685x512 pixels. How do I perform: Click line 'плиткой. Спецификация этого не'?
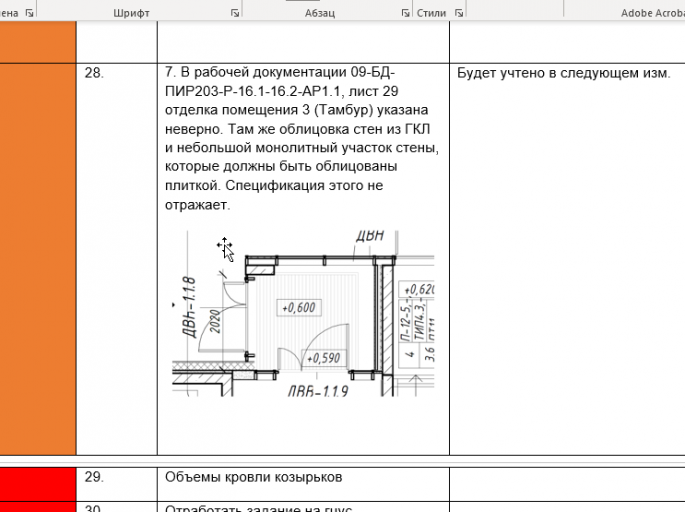click(x=274, y=185)
